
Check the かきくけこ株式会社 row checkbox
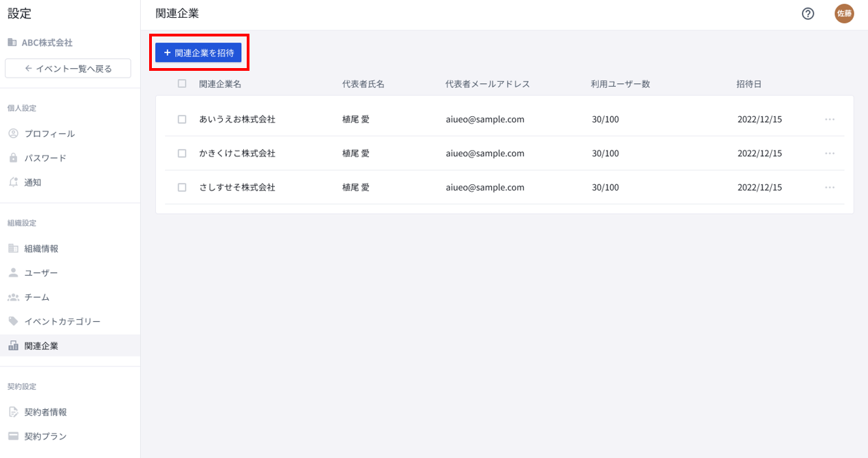[x=182, y=153]
